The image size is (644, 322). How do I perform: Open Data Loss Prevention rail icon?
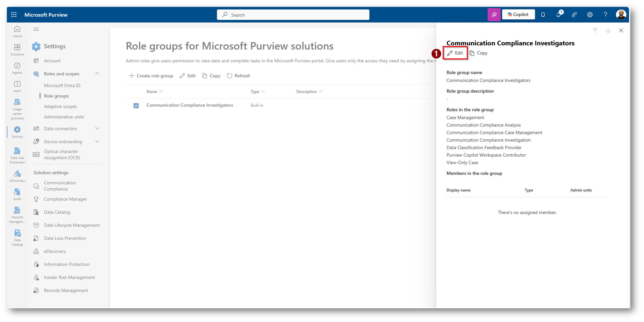pos(17,155)
